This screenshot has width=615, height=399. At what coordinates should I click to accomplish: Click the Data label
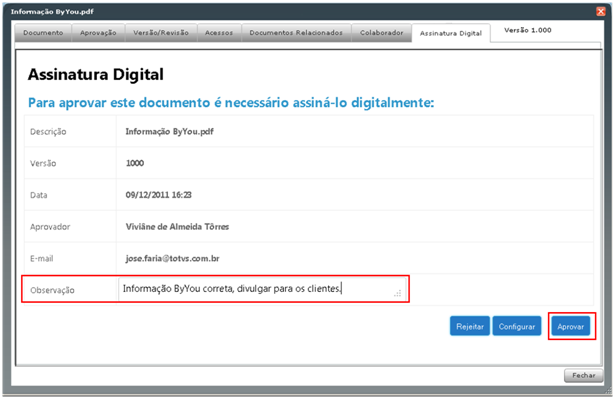[x=38, y=195]
